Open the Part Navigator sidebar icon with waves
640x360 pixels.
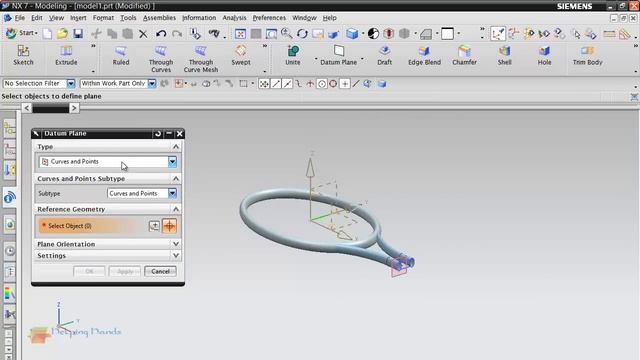pos(9,198)
